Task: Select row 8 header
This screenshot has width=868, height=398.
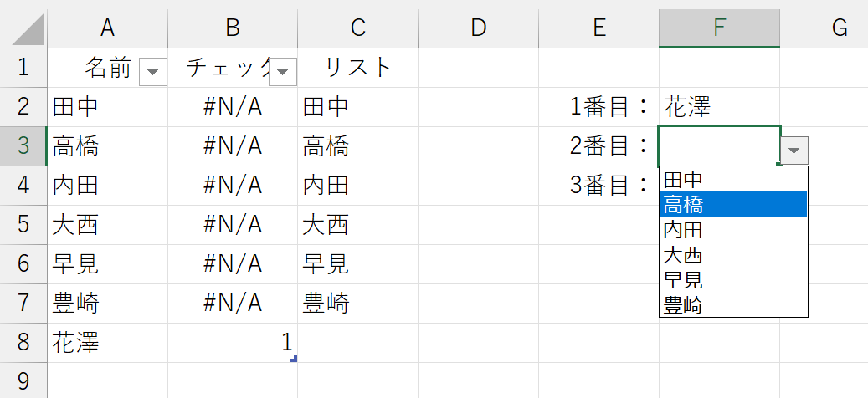Action: pos(23,343)
